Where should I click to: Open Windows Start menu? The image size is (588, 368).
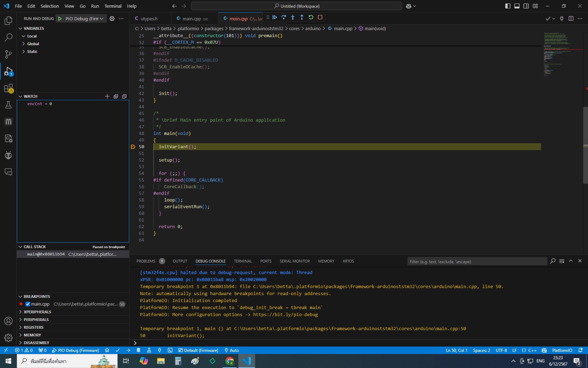pos(8,361)
